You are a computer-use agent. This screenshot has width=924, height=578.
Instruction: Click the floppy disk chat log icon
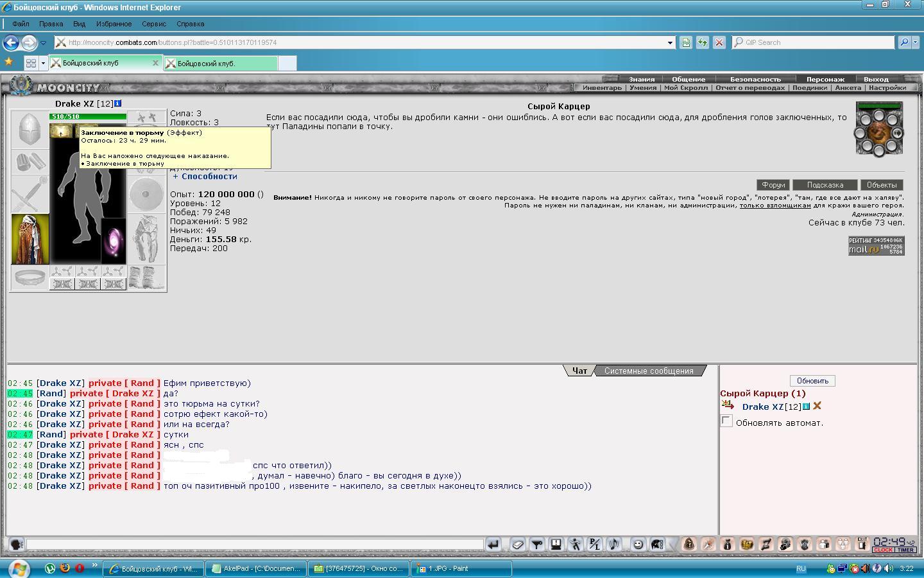(x=556, y=545)
